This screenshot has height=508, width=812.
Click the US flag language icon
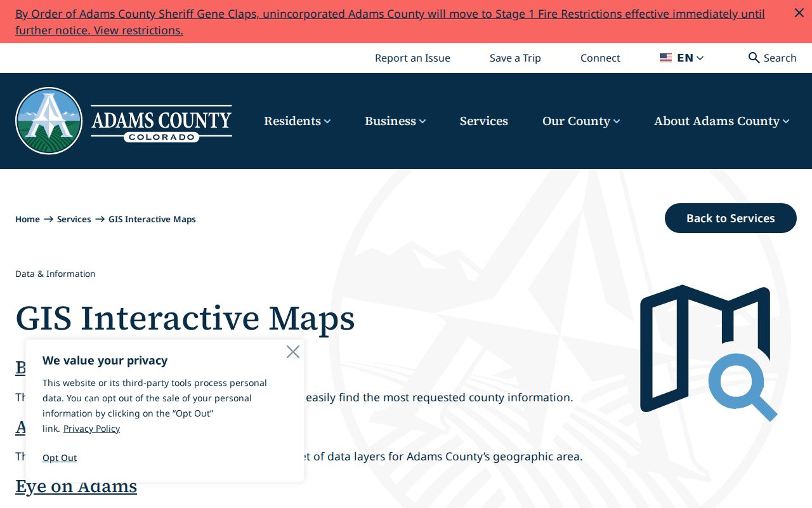click(665, 58)
